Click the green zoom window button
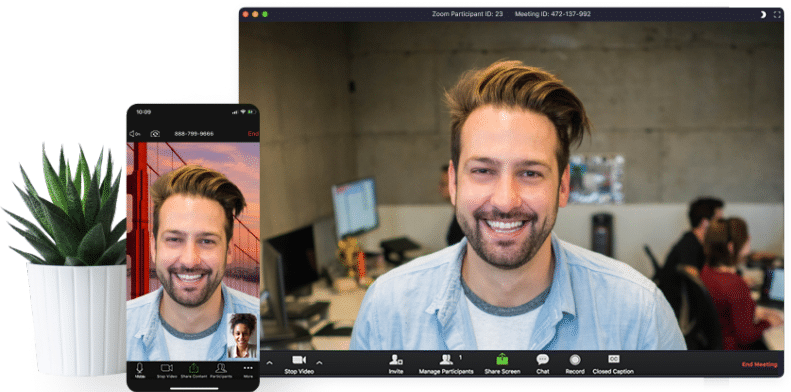 coord(265,14)
